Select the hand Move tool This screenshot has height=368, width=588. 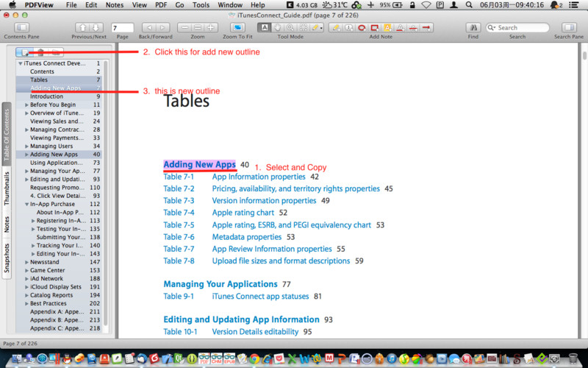[x=278, y=27]
